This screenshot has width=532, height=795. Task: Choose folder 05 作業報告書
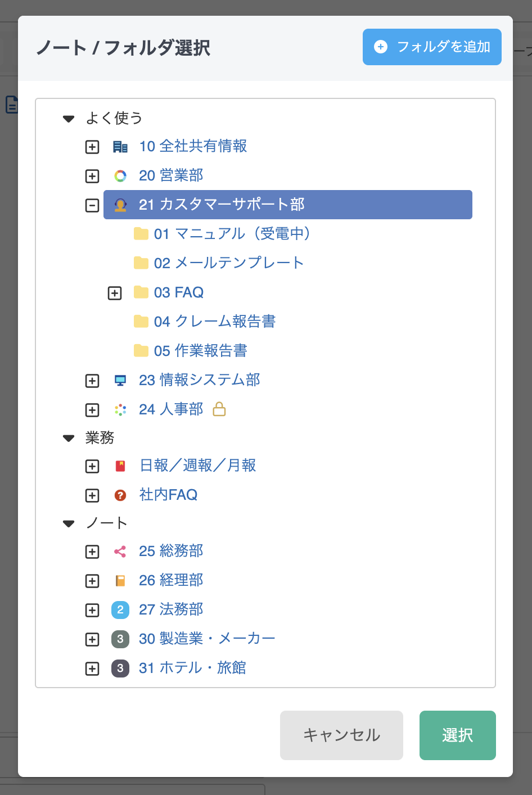[x=201, y=351]
